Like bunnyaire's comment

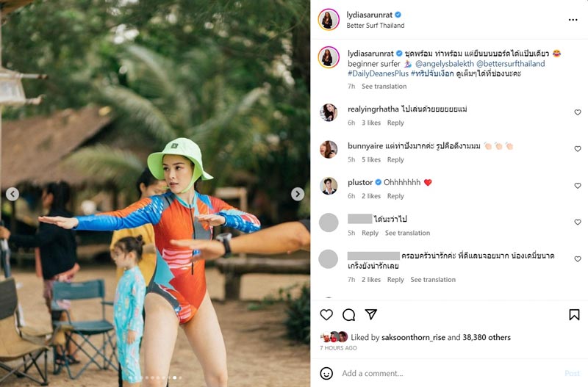click(577, 149)
